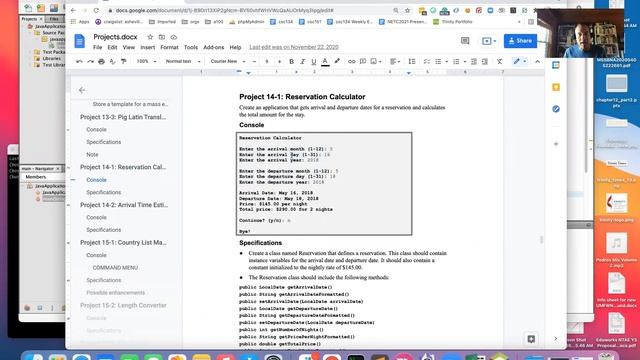Open the Add-ons menu

[x=213, y=47]
